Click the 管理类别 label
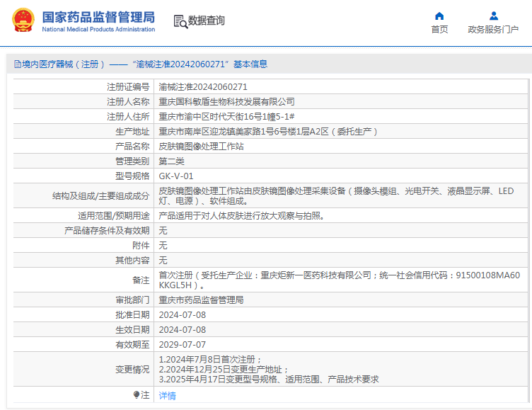This screenshot has width=532, height=410. 132,161
